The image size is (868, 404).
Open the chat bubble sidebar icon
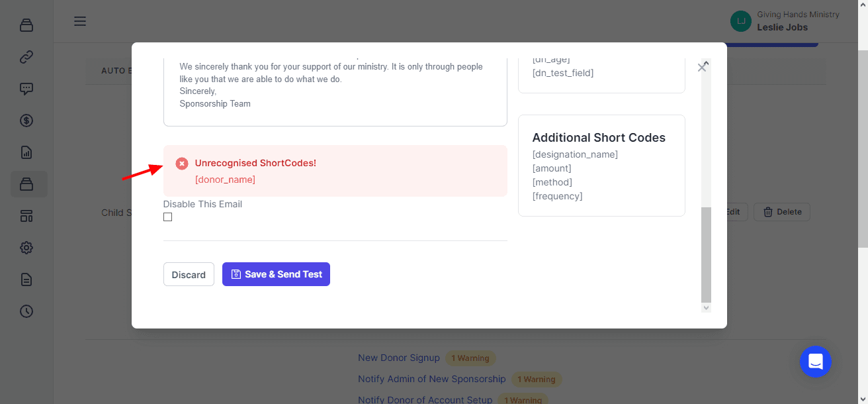[x=26, y=89]
